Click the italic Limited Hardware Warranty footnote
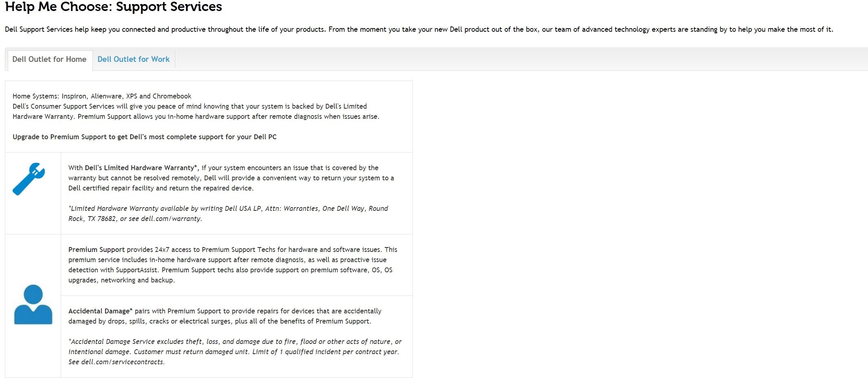This screenshot has width=868, height=383. coord(228,213)
